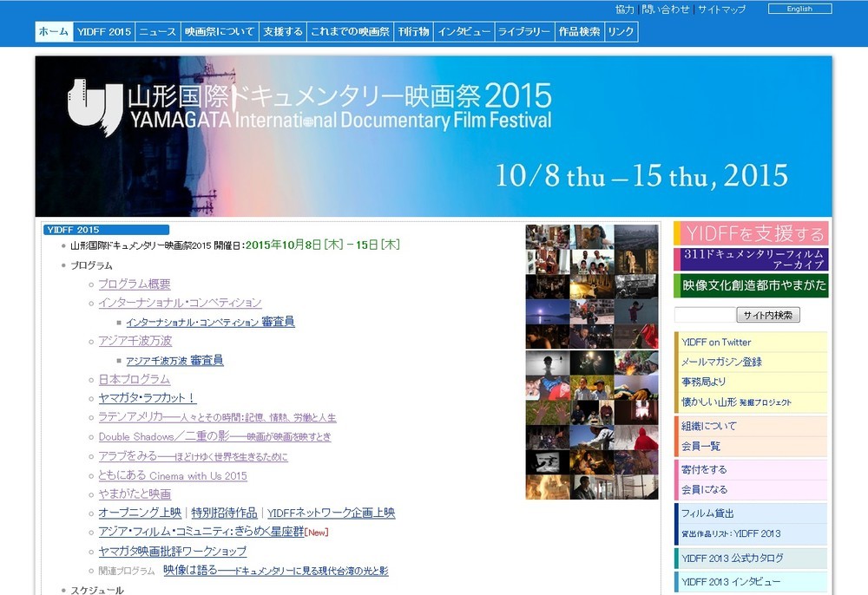Image resolution: width=868 pixels, height=595 pixels.
Task: Open the ニュース menu item
Action: [x=156, y=31]
